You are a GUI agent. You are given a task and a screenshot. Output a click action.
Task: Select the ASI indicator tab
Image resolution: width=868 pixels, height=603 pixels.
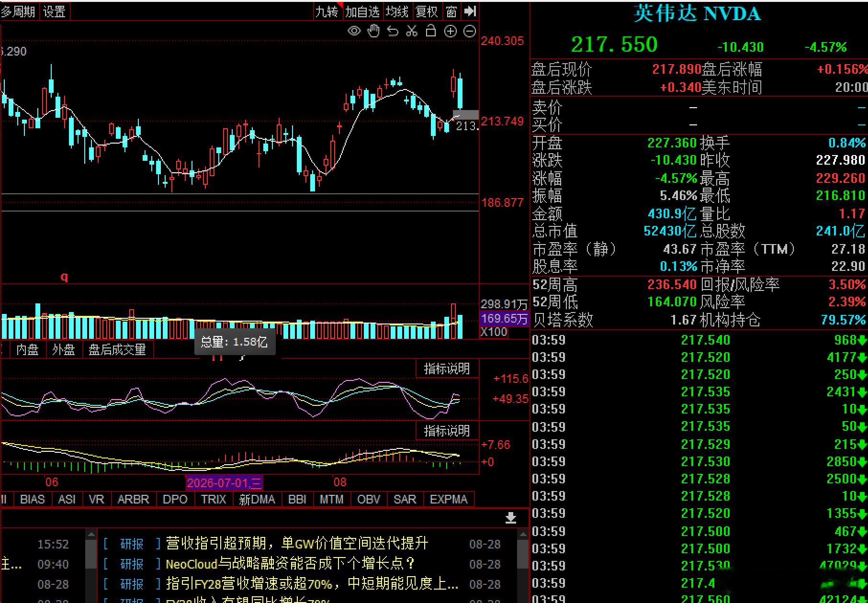tap(67, 499)
